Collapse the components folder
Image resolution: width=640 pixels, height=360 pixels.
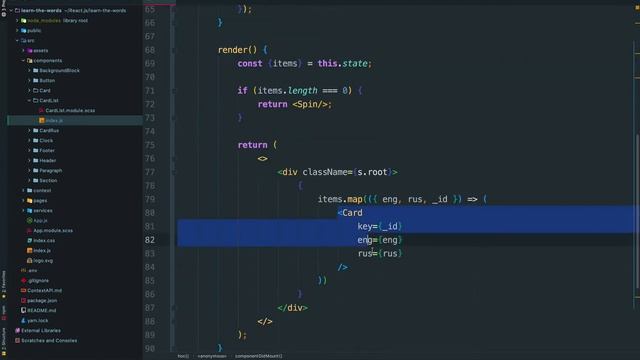23,60
